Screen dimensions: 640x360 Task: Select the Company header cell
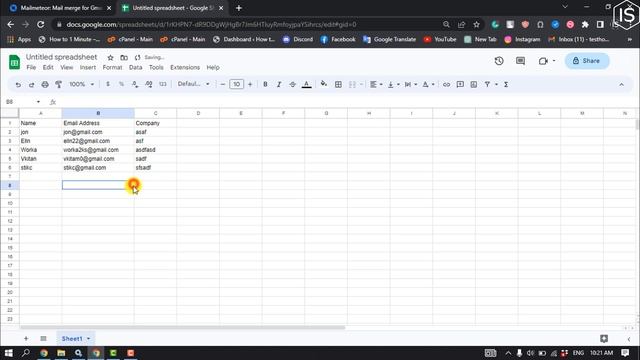click(155, 123)
